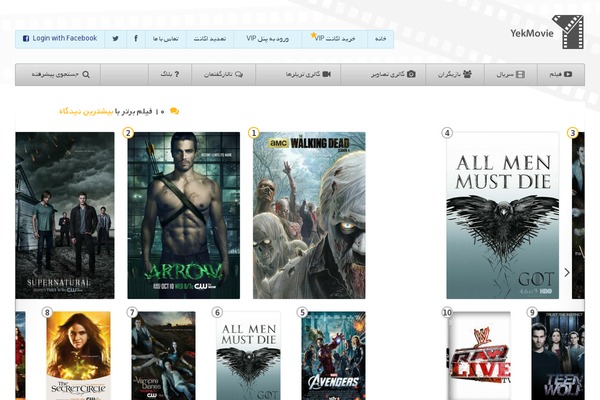This screenshot has height=400, width=600.
Task: Open the بلاگ blog menu item
Action: click(170, 74)
